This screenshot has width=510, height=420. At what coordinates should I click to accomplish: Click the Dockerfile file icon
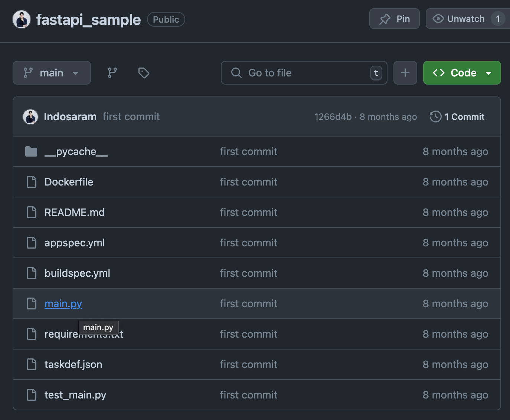click(x=32, y=182)
